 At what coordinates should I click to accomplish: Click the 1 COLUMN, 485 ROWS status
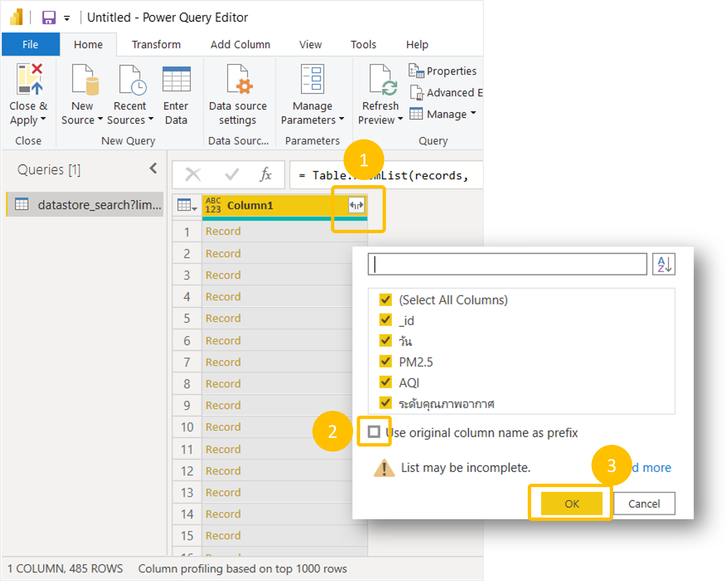(x=65, y=568)
